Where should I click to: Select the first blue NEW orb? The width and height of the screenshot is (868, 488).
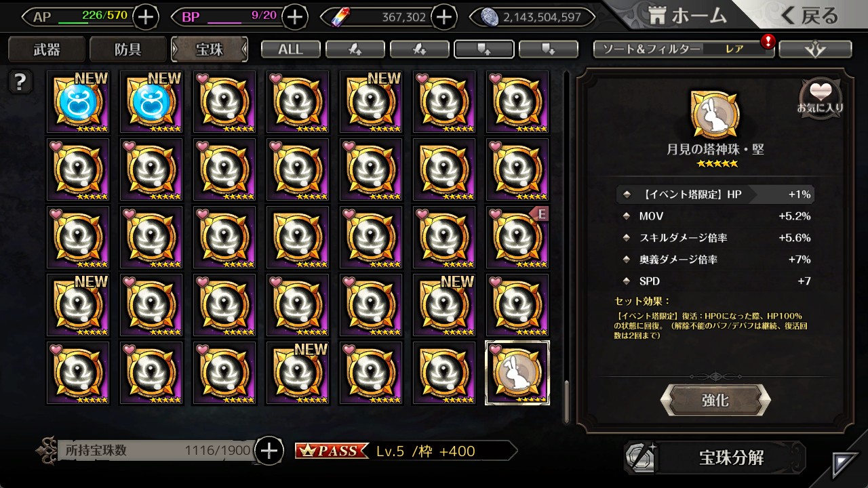78,102
